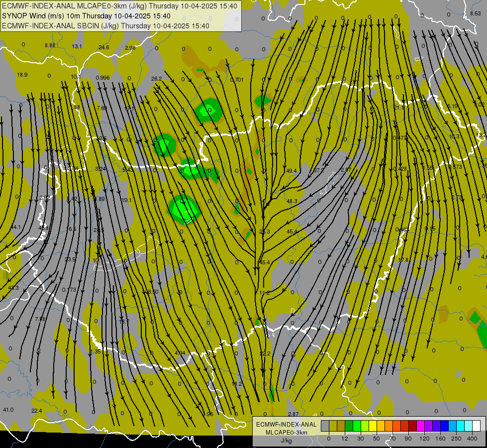Screen dimensions: 487x448
Task: Click the map value '3.24'
Action: 100,169
